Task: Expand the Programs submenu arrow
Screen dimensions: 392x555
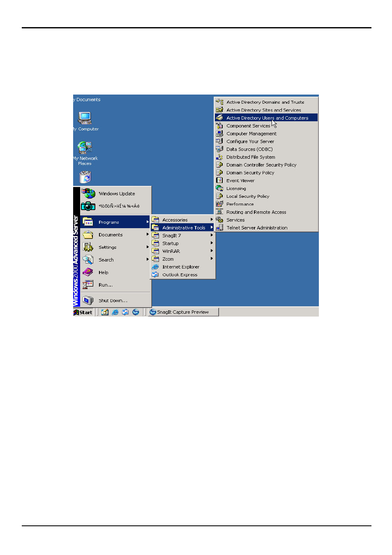Action: [148, 222]
